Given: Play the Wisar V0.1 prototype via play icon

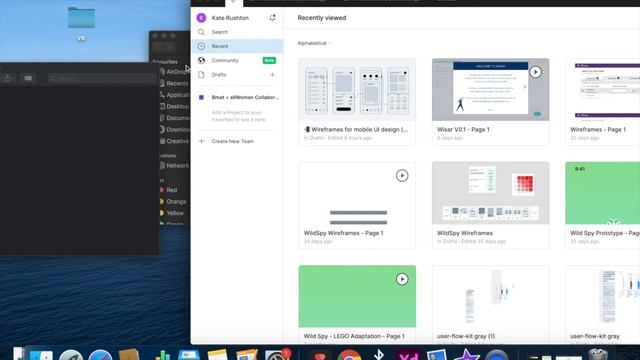Looking at the screenshot, I should (x=535, y=72).
